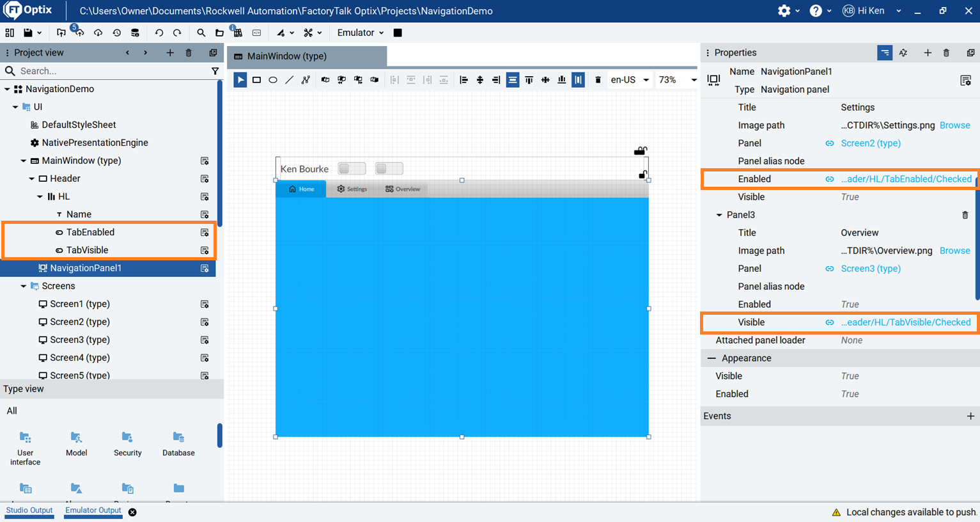Click the cloud download pull icon
Image resolution: width=980 pixels, height=522 pixels.
point(98,33)
